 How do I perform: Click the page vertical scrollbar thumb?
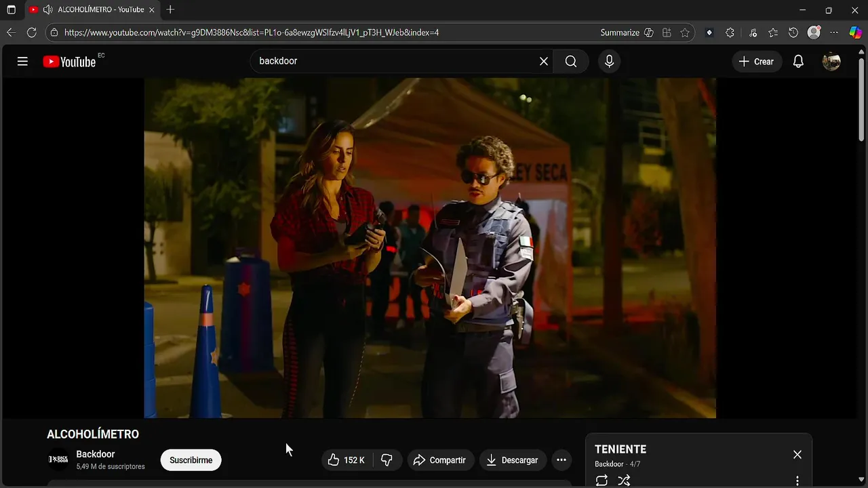(x=861, y=100)
